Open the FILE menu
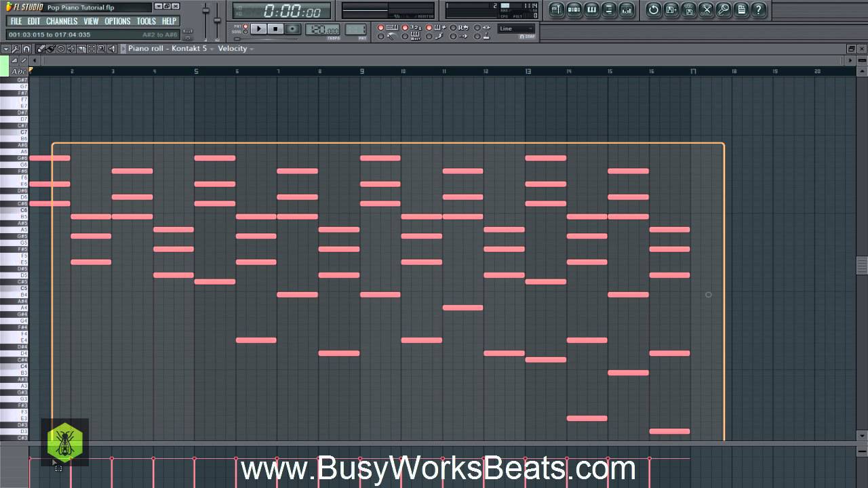Image resolution: width=868 pixels, height=488 pixels. (16, 21)
